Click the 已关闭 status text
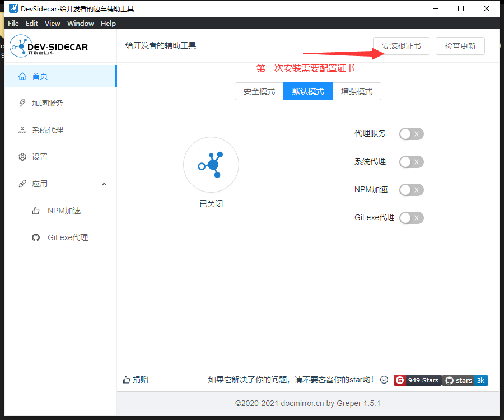 coord(211,204)
